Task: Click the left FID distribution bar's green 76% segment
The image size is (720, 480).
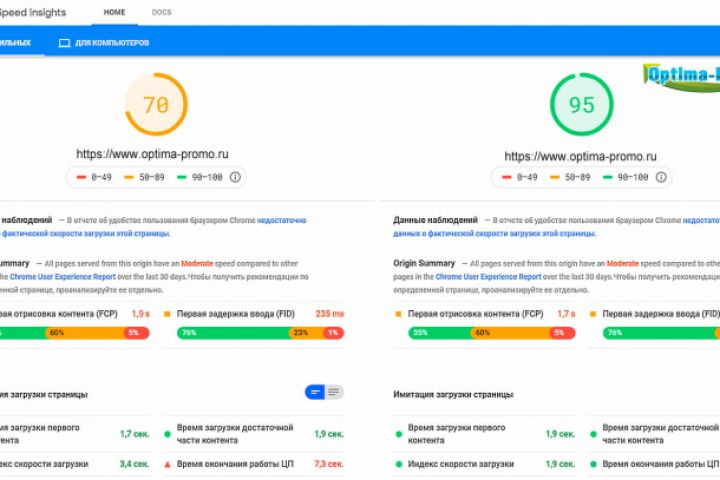Action: (x=233, y=333)
